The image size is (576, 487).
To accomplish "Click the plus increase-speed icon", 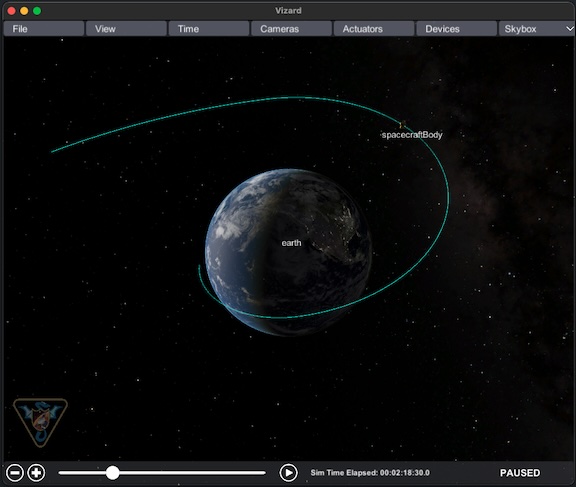I will tap(36, 473).
